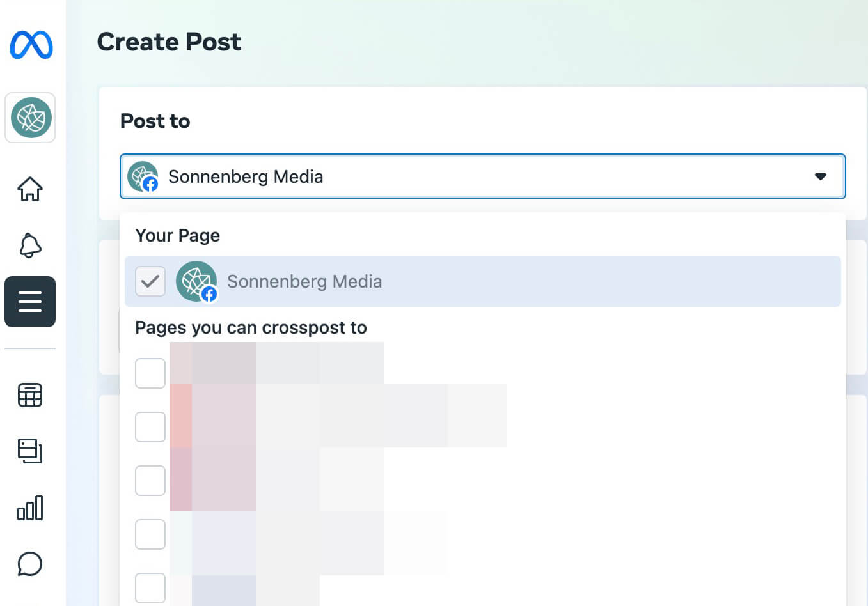868x606 pixels.
Task: Click the Meta logo icon
Action: click(31, 44)
